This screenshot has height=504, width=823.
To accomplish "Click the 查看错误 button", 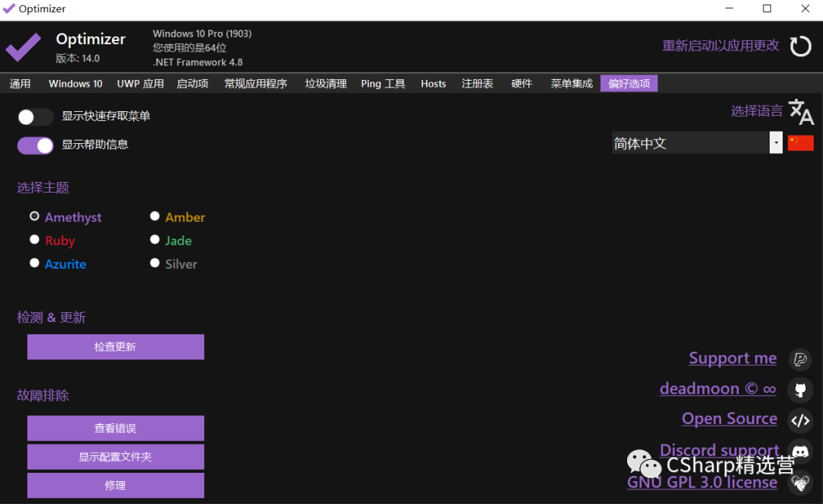I will [116, 428].
